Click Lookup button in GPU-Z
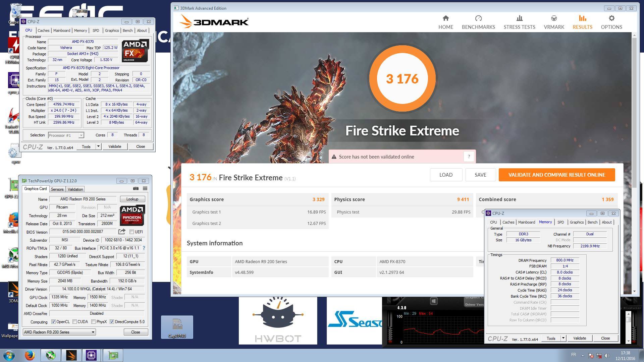 [132, 199]
